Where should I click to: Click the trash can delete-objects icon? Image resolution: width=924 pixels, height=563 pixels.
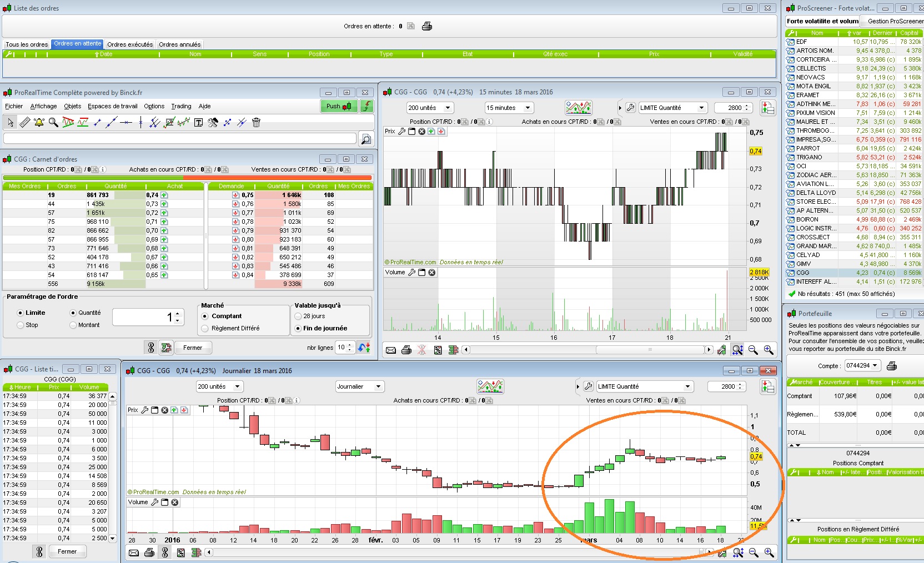pyautogui.click(x=256, y=122)
